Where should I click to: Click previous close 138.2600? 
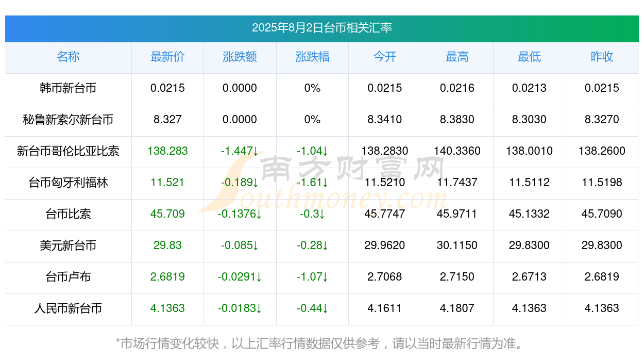tap(602, 151)
